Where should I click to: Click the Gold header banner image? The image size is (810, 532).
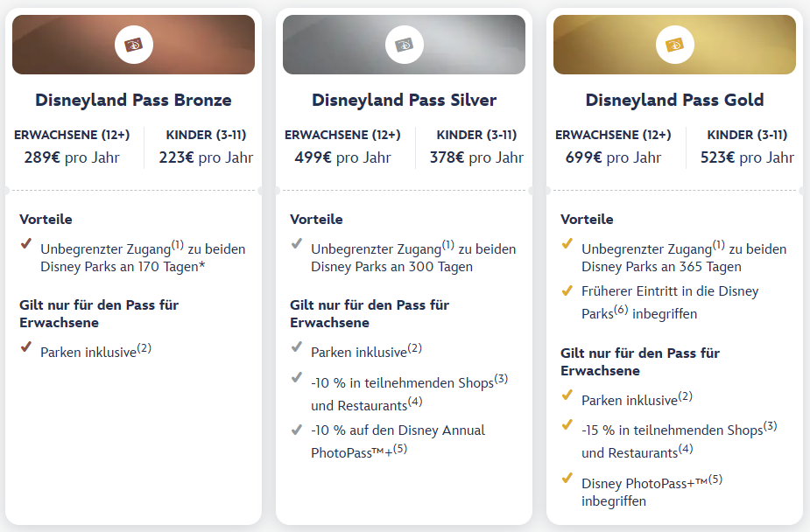(x=674, y=45)
